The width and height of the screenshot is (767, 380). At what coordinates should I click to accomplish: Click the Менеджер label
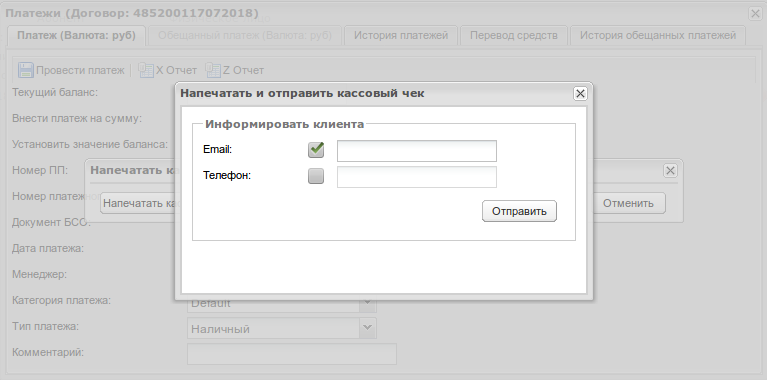coord(39,274)
